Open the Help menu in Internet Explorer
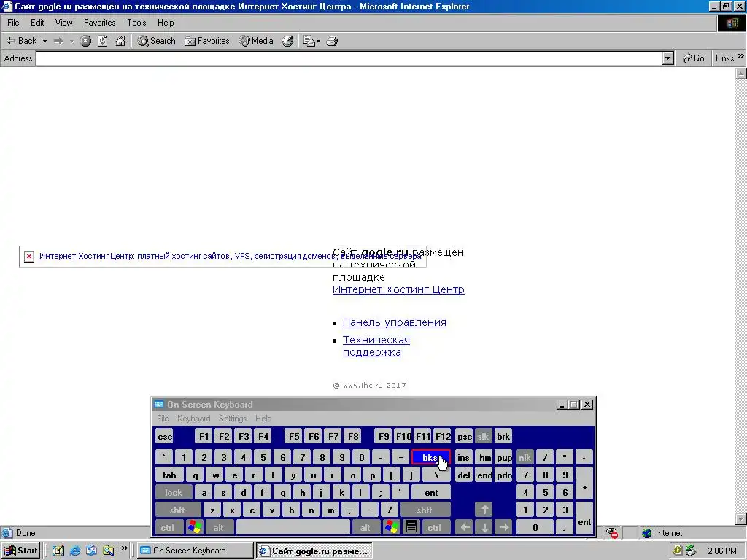Image resolution: width=747 pixels, height=560 pixels. click(166, 23)
